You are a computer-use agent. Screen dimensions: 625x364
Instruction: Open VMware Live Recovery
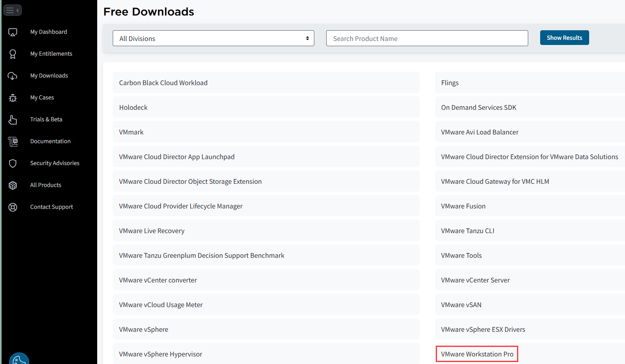(266, 230)
